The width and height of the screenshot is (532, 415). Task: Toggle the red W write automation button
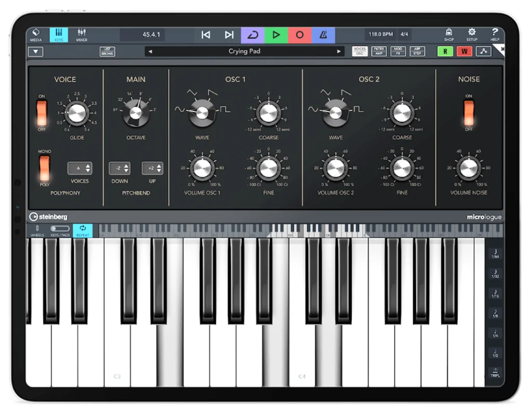tap(464, 51)
